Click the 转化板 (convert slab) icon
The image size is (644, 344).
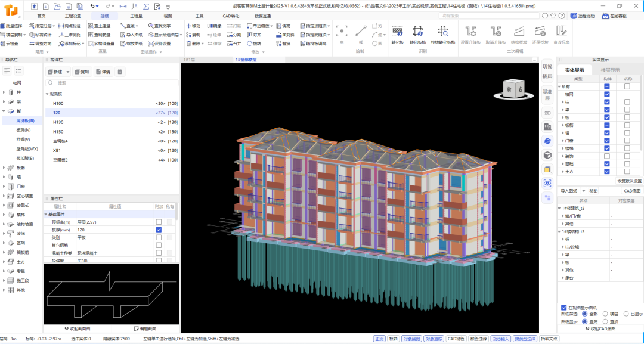tap(398, 32)
